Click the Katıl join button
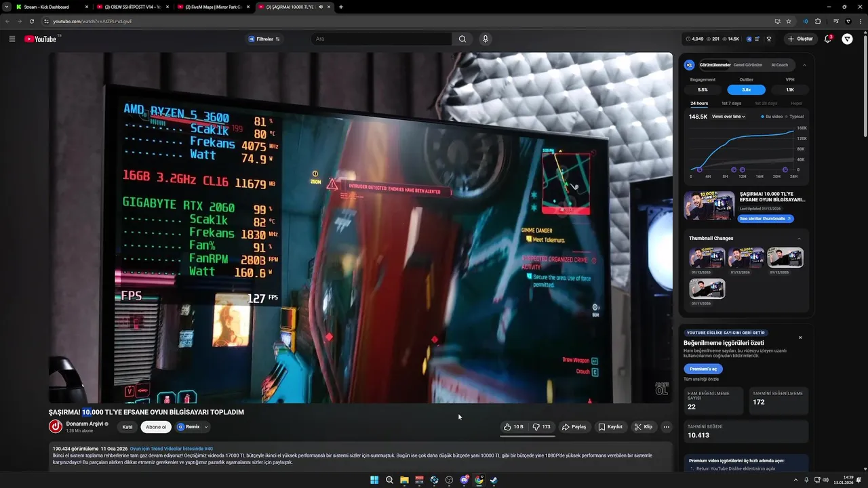868x488 pixels. tap(127, 427)
